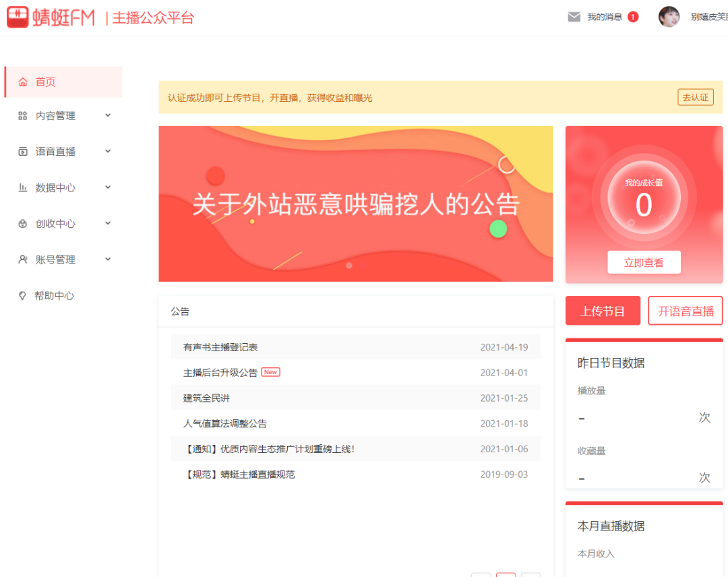
Task: Click the 内容管理 grid icon
Action: coord(23,116)
